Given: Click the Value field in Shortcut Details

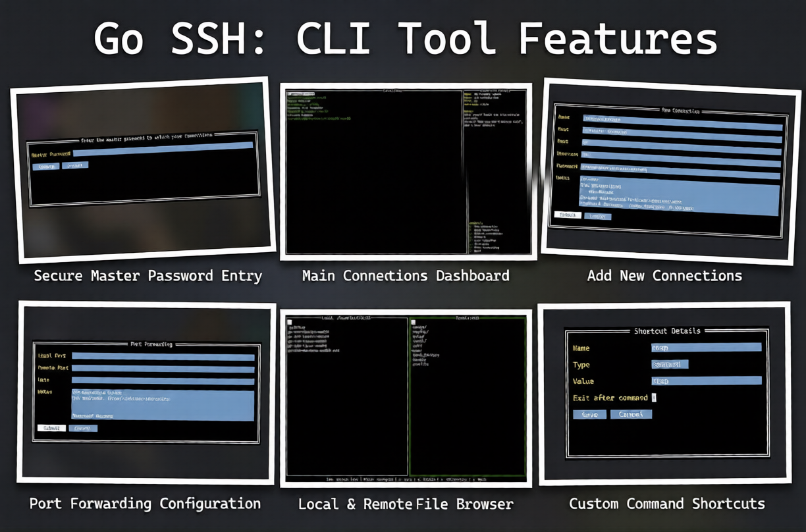Looking at the screenshot, I should pos(705,381).
